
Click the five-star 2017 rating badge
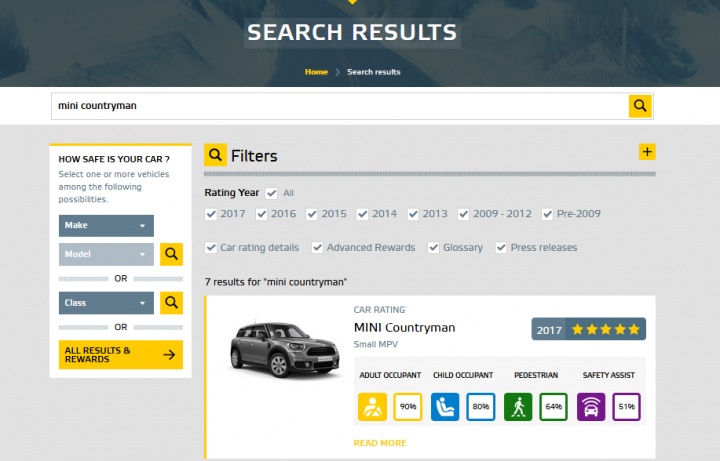[x=589, y=329]
